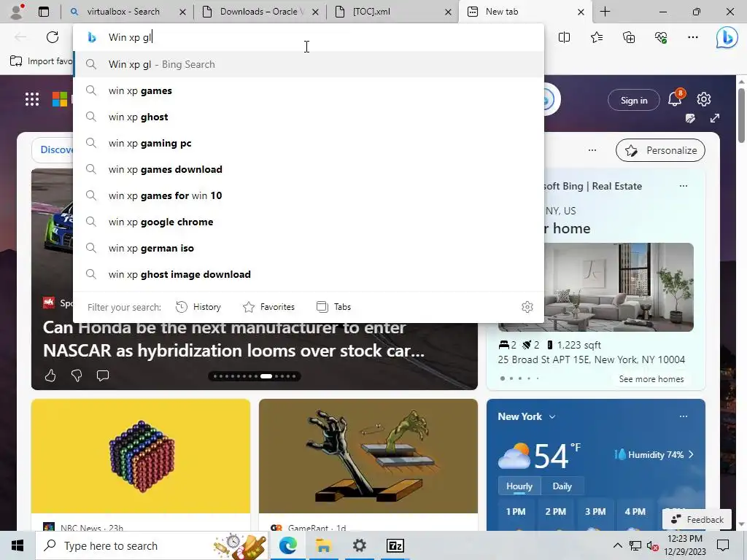Open feed options ellipsis beside Personalize
The image size is (747, 560).
coord(592,150)
